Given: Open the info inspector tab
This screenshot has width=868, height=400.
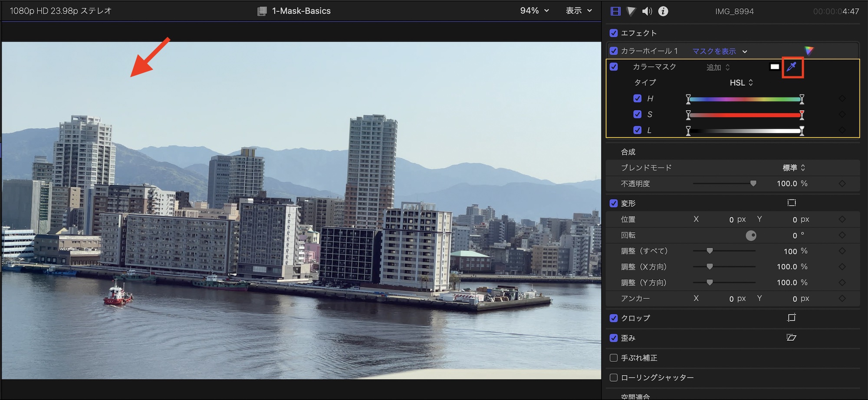Looking at the screenshot, I should 663,11.
